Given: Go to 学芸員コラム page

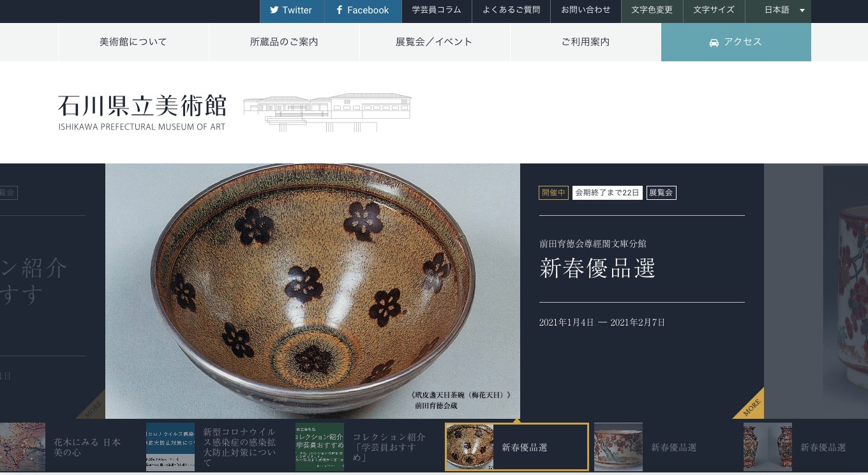Looking at the screenshot, I should pyautogui.click(x=437, y=10).
